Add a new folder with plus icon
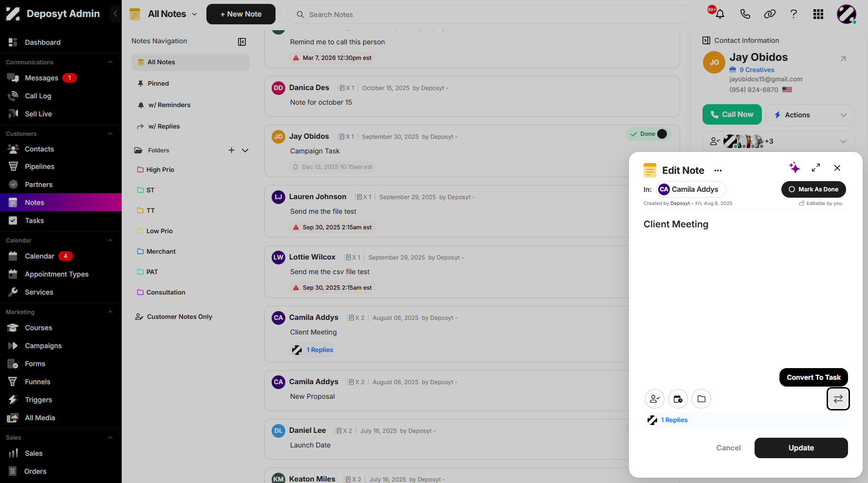Screen dimensions: 868x483 pos(232,150)
